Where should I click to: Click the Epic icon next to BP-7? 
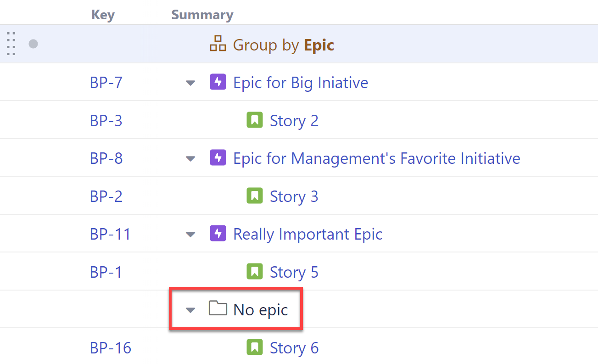click(x=218, y=82)
